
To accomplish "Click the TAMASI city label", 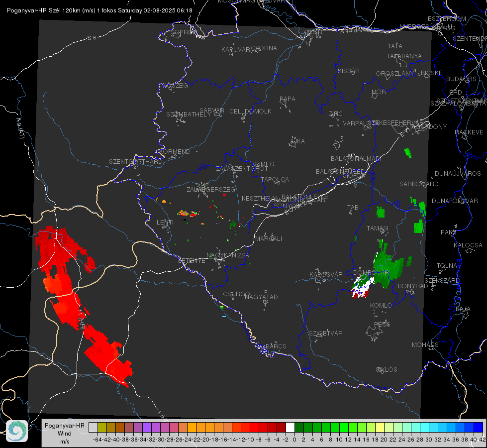I will 378,228.
